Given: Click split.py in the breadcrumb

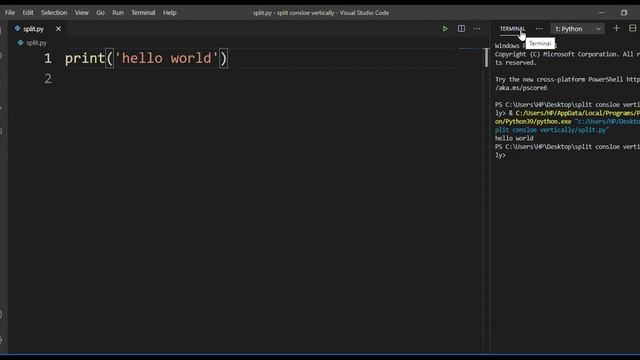Looking at the screenshot, I should 36,43.
